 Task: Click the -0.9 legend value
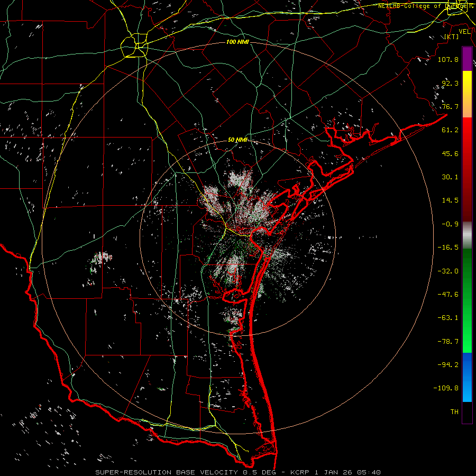click(x=450, y=224)
